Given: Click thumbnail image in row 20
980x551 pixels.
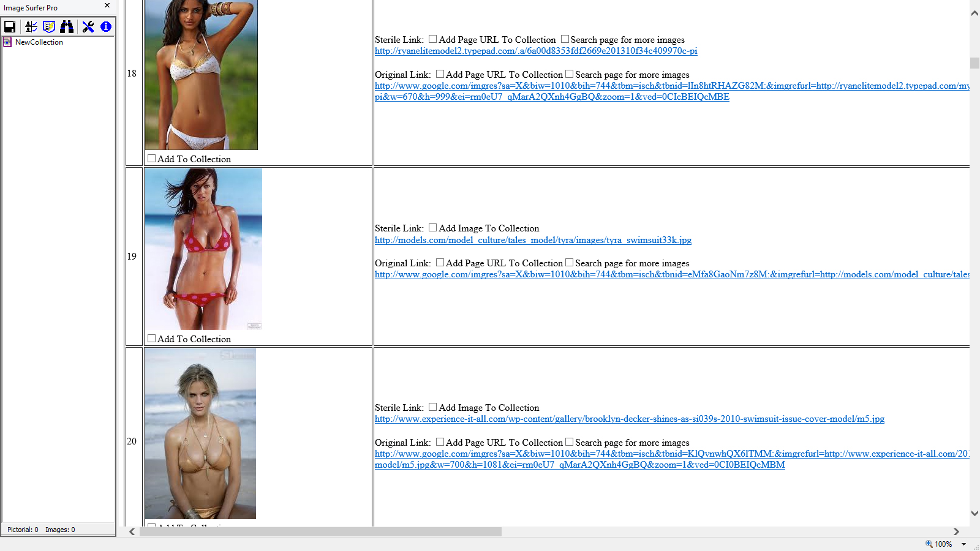Looking at the screenshot, I should pyautogui.click(x=200, y=434).
